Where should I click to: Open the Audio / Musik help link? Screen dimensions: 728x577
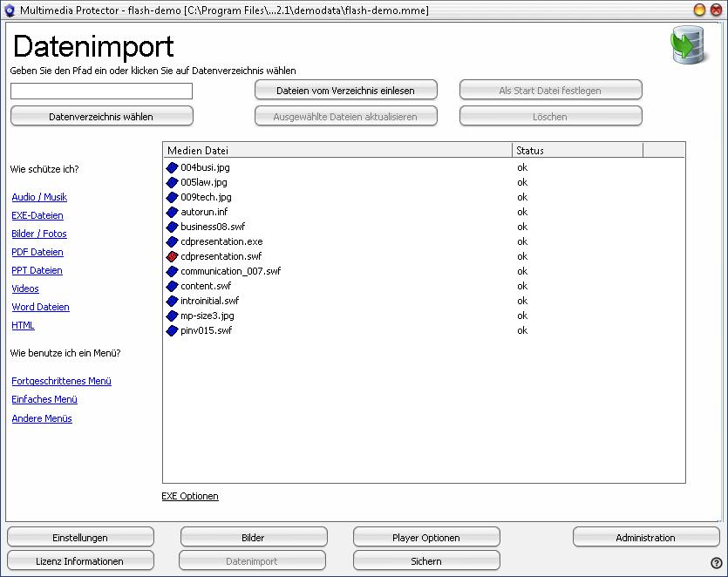[39, 197]
